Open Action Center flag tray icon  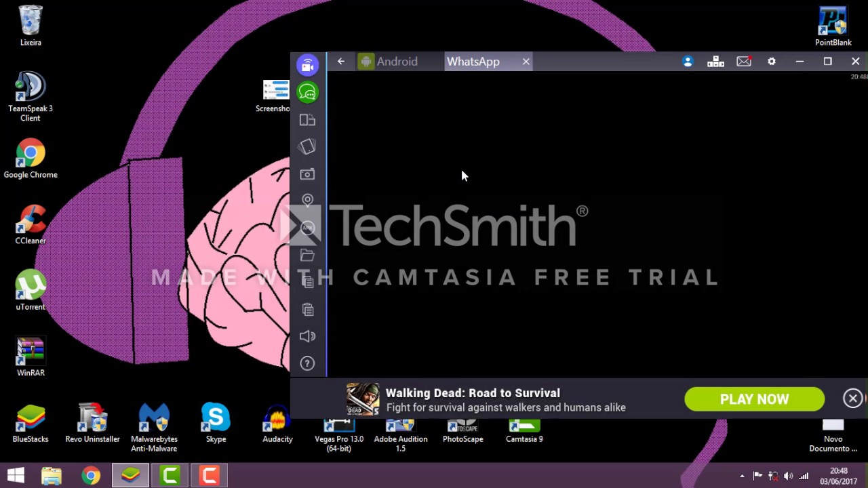click(757, 476)
